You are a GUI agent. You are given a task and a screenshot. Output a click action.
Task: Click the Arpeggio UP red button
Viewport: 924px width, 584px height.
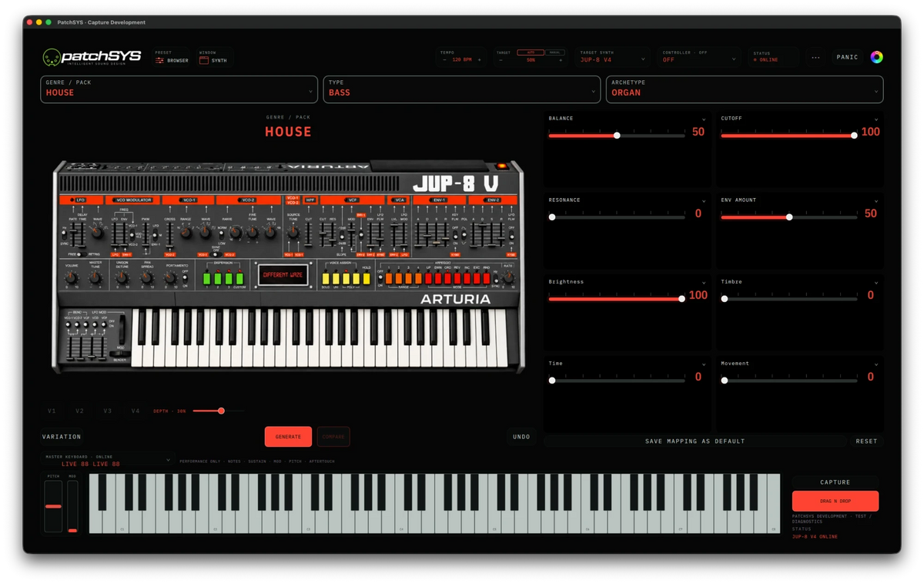(428, 278)
